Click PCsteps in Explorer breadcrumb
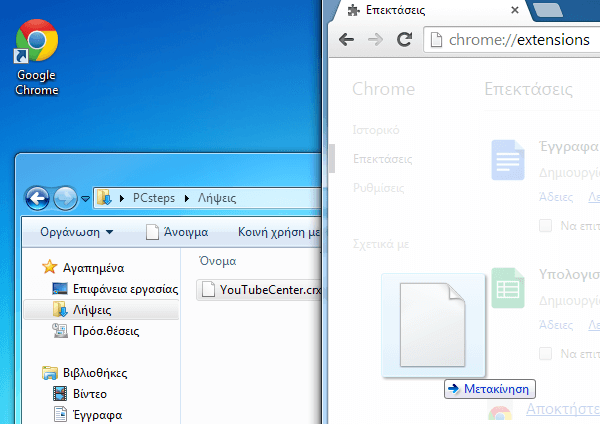 (154, 198)
